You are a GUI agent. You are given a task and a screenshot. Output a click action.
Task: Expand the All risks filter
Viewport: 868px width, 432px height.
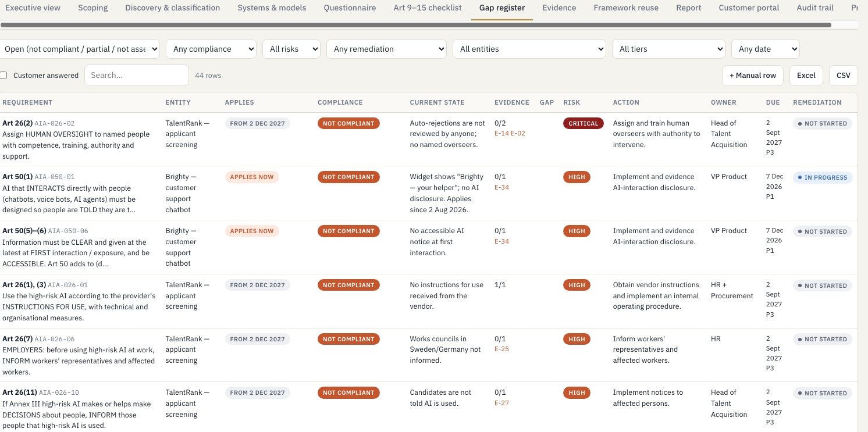[291, 49]
